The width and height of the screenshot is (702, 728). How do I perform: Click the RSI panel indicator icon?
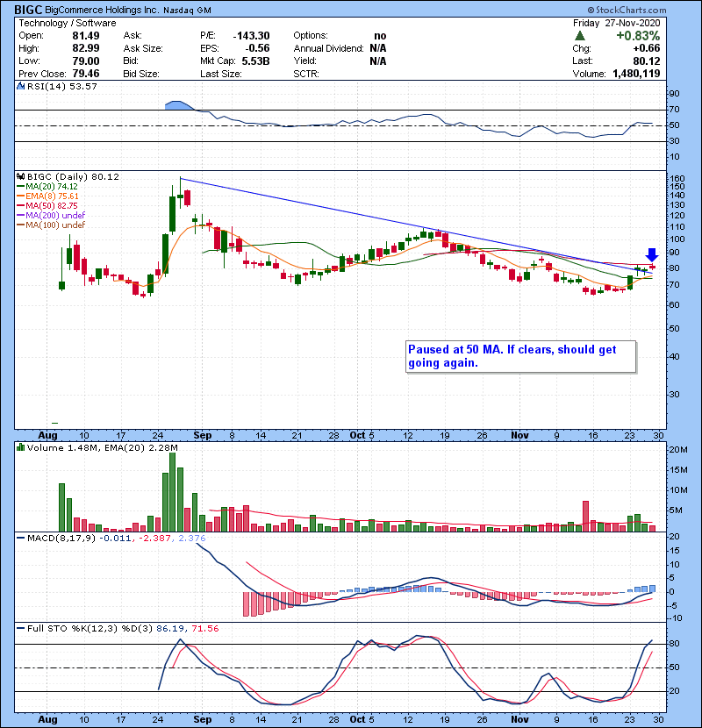[20, 86]
